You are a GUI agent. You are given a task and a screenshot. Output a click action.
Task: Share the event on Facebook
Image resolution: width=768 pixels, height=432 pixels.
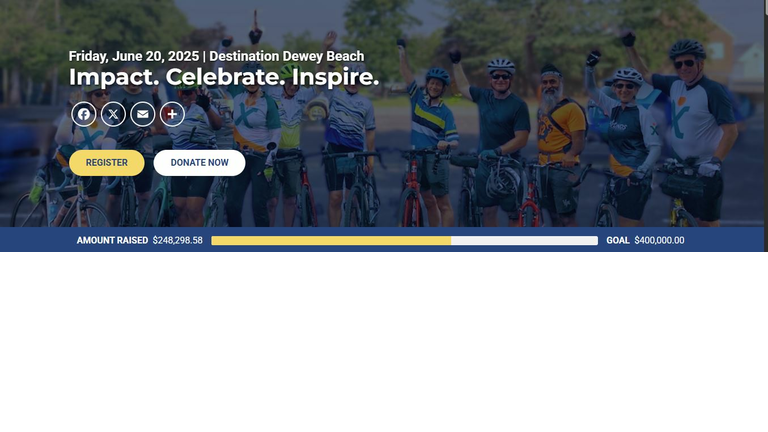click(84, 114)
